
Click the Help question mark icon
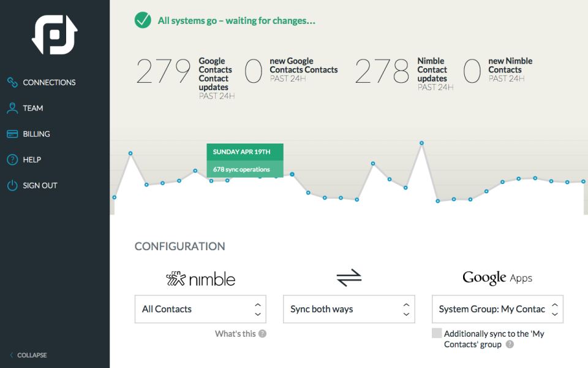point(12,159)
